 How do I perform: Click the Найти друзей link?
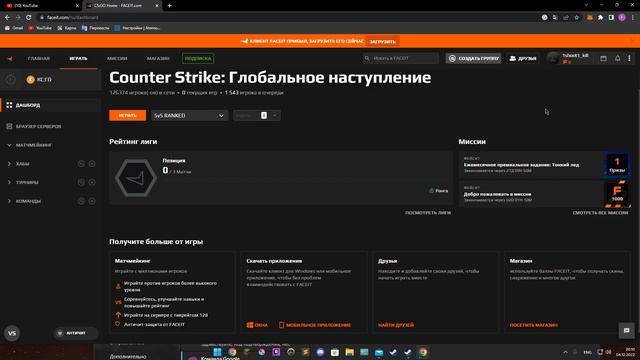[396, 325]
